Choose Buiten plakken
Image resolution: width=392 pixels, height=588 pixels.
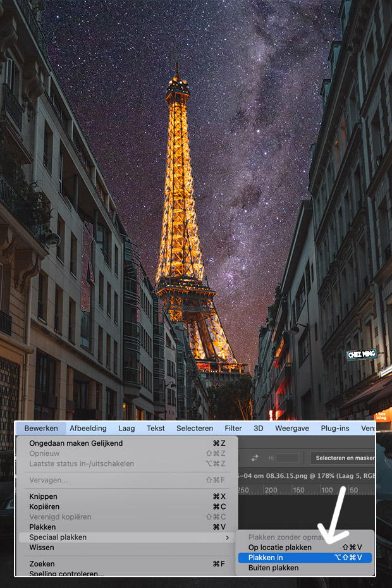[273, 568]
